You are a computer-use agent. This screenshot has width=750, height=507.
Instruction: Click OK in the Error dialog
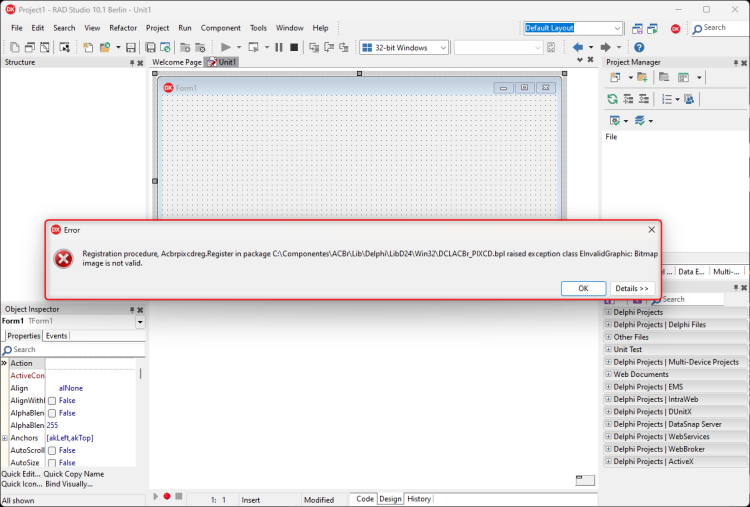click(x=583, y=288)
